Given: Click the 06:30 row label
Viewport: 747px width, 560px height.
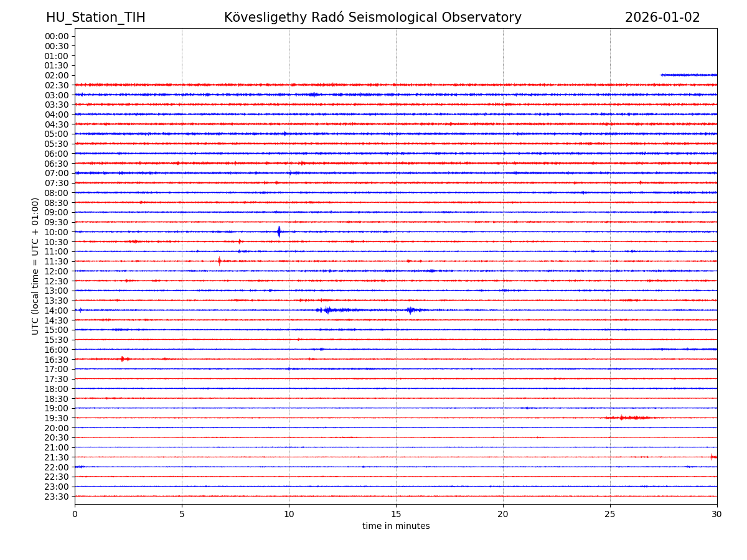Looking at the screenshot, I should pos(57,164).
